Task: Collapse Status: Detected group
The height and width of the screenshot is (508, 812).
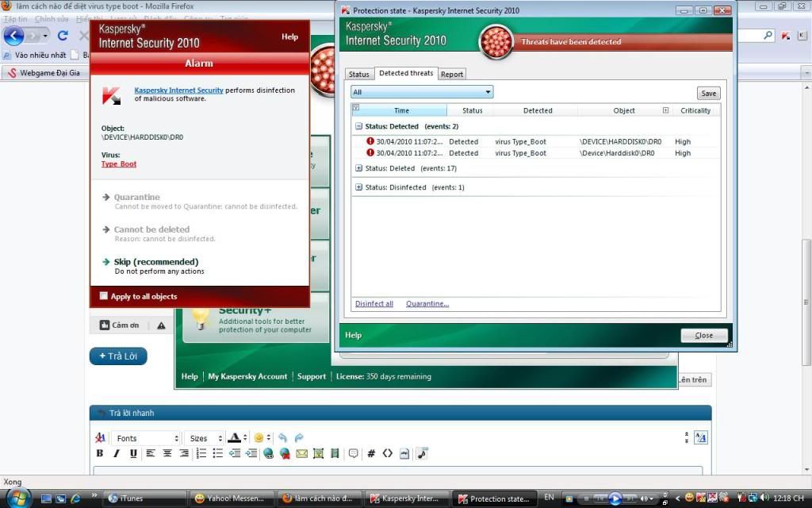Action: tap(358, 126)
